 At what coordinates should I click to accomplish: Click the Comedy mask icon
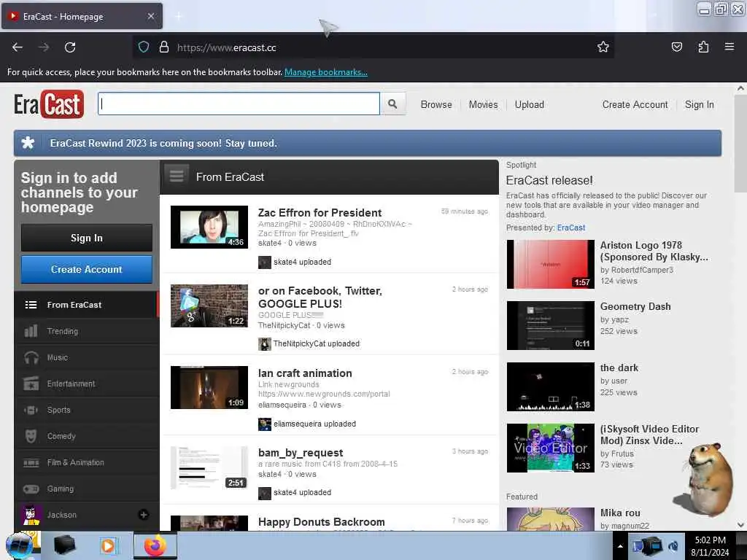click(31, 436)
